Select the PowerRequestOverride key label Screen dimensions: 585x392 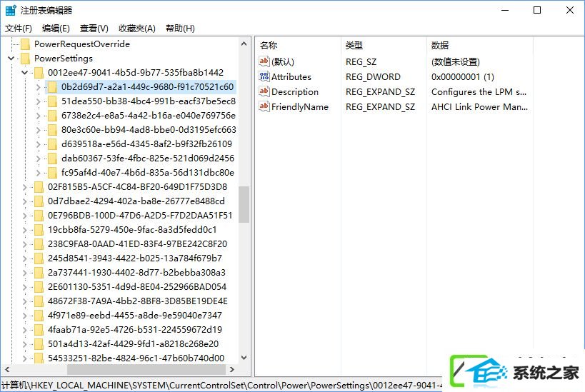point(82,44)
